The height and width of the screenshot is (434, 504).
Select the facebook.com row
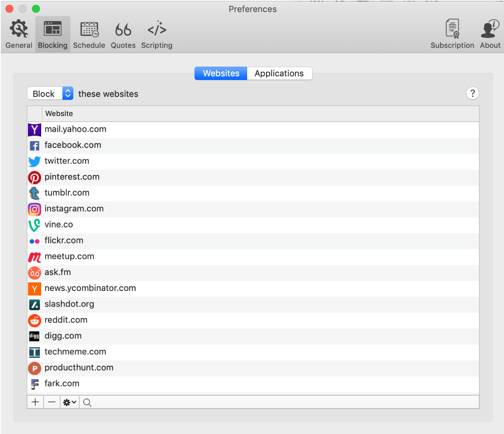coord(73,145)
